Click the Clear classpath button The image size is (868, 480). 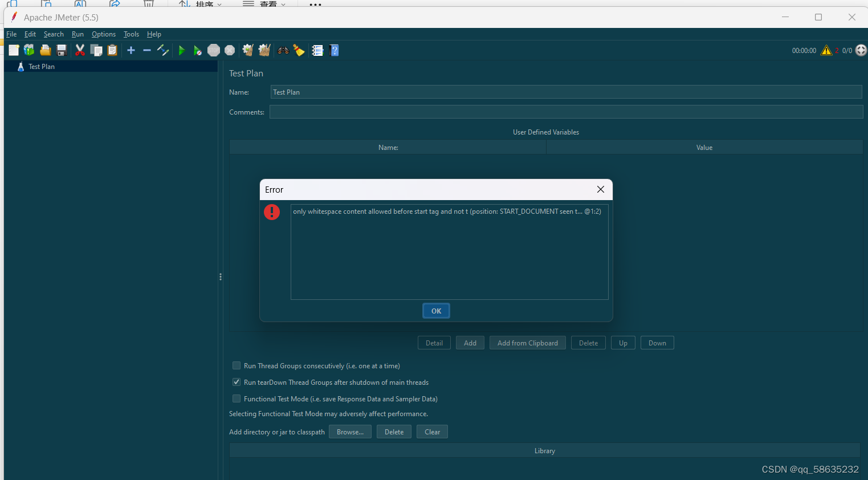[x=432, y=432]
